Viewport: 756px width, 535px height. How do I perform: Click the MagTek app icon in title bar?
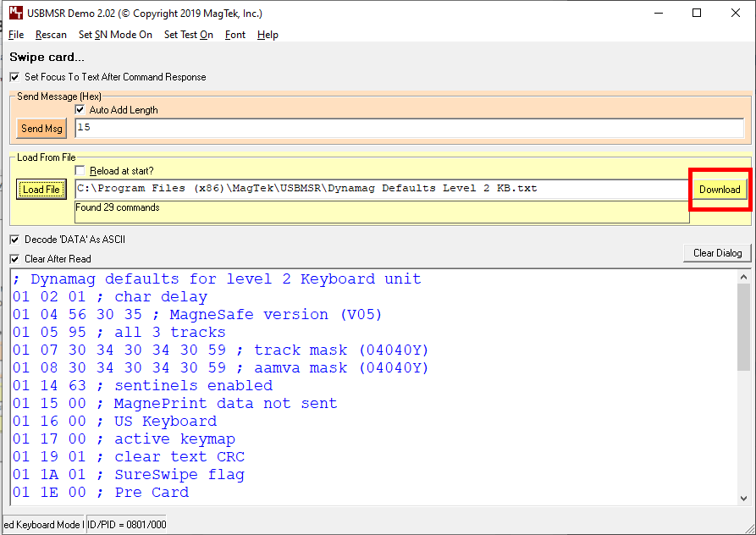[16, 13]
